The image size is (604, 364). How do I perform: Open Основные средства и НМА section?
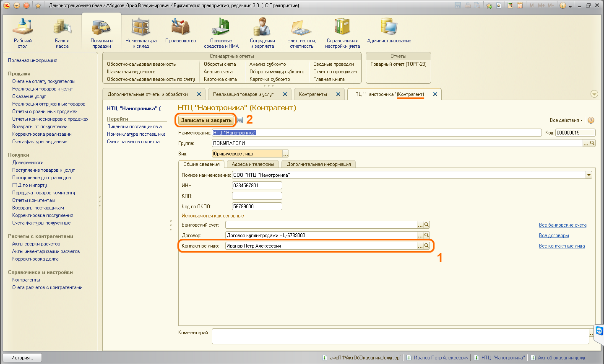(221, 33)
